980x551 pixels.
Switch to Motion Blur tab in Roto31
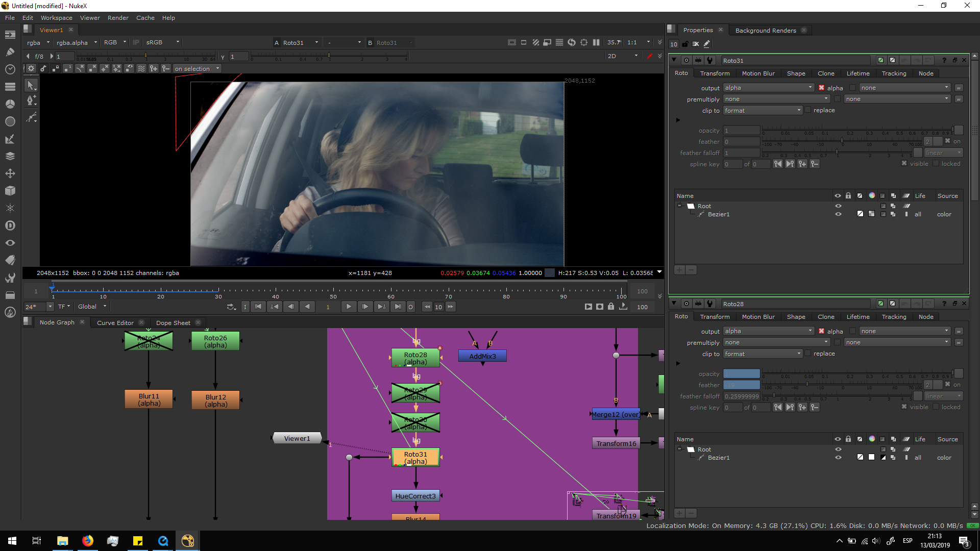point(758,73)
